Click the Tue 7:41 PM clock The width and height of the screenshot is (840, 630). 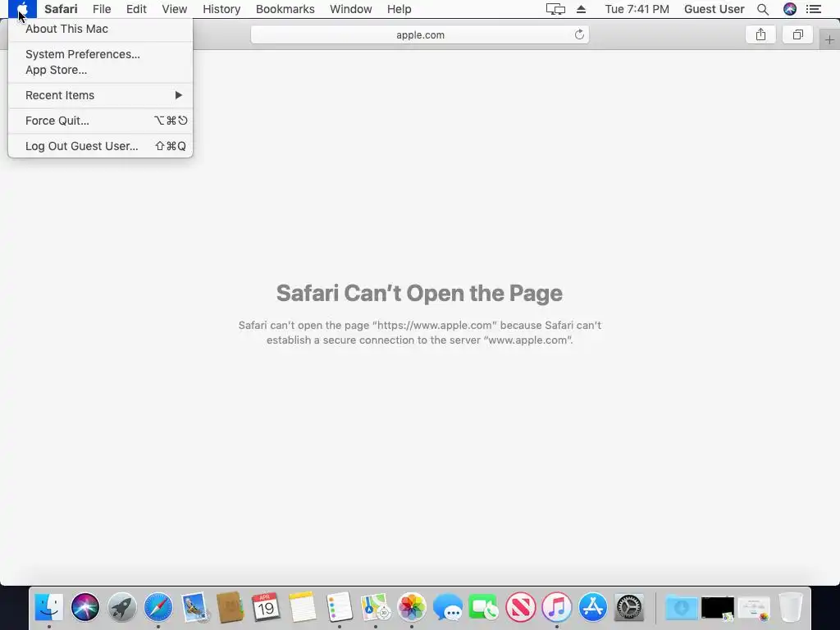637,9
